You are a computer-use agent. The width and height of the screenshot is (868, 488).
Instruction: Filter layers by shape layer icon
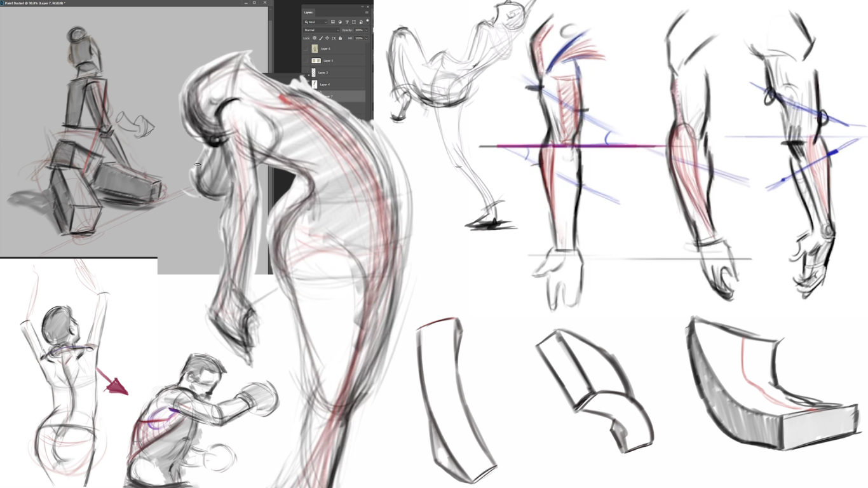click(x=353, y=22)
